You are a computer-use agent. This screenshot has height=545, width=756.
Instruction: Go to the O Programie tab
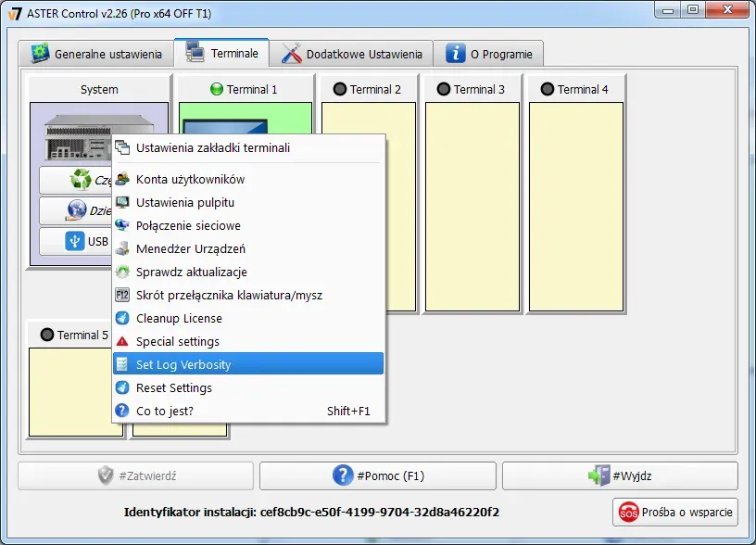489,54
